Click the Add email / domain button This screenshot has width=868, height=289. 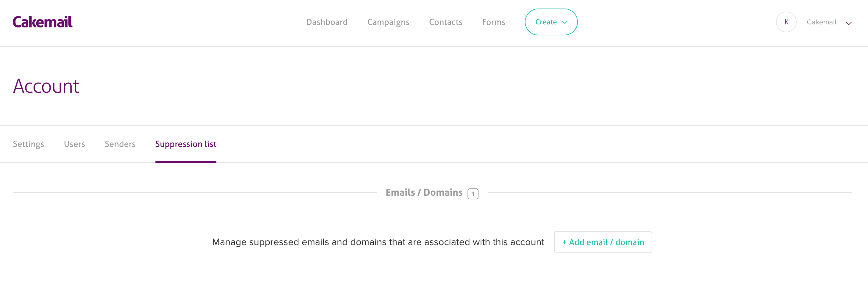[x=603, y=242]
